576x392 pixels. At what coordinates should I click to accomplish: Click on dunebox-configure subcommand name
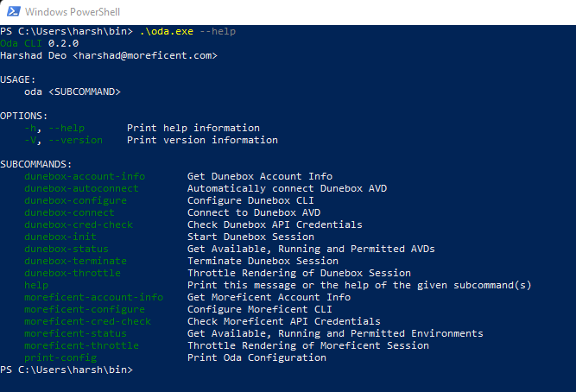[x=75, y=200]
